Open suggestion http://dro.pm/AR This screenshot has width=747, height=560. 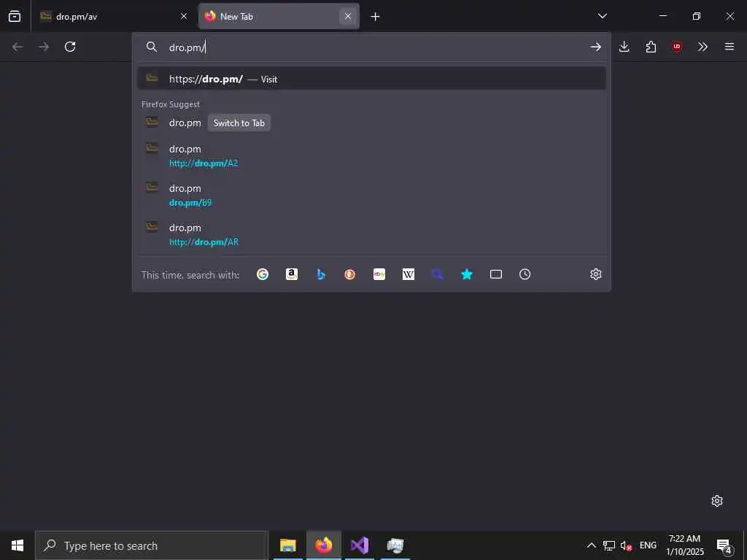point(371,234)
